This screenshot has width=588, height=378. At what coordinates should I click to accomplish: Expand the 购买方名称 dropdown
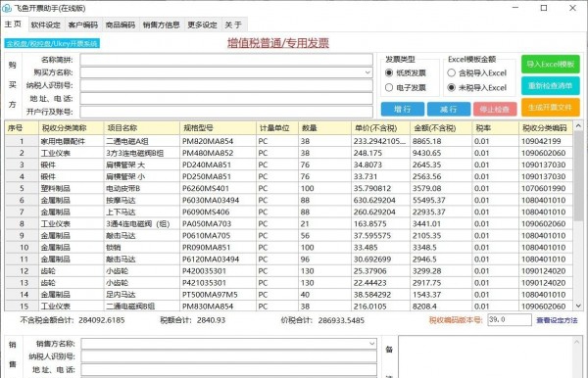(x=367, y=72)
